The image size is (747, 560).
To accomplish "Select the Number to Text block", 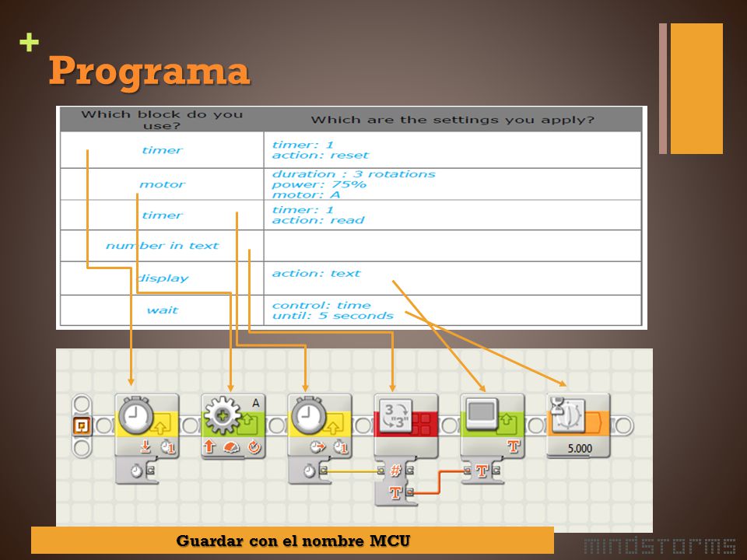I will 406,426.
